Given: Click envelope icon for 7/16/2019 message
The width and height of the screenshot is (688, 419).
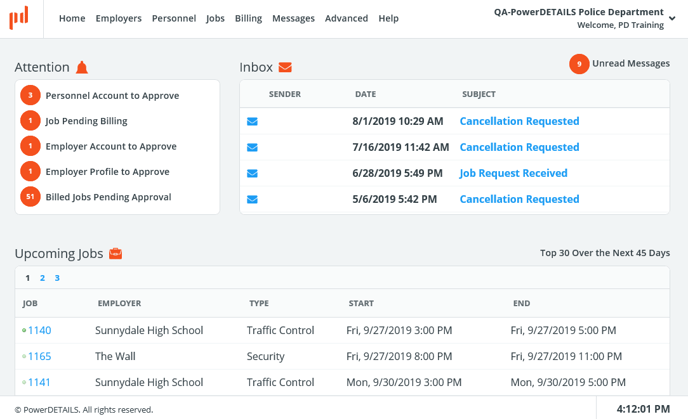Looking at the screenshot, I should coord(253,148).
